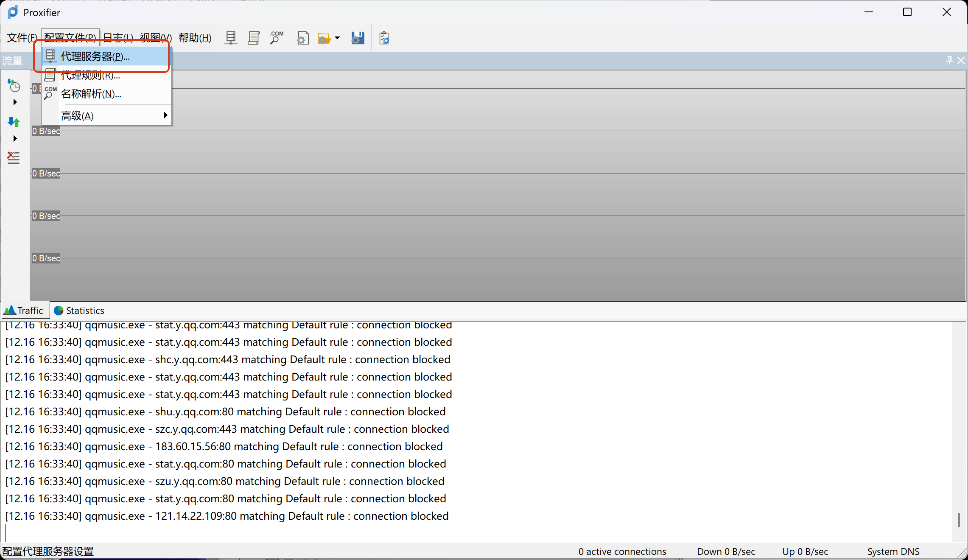Open Proxification Rules toolbar icon
Image resolution: width=968 pixels, height=560 pixels.
pyautogui.click(x=254, y=38)
